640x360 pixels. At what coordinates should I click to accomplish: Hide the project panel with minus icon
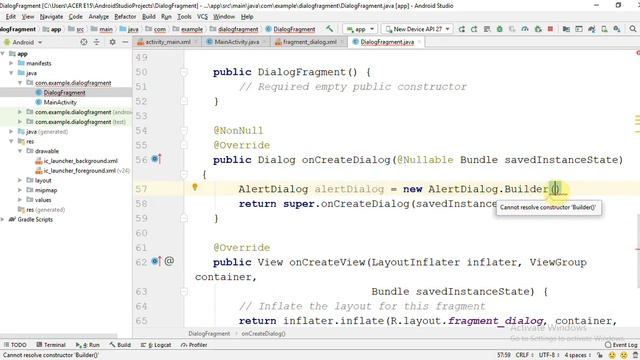tap(125, 42)
